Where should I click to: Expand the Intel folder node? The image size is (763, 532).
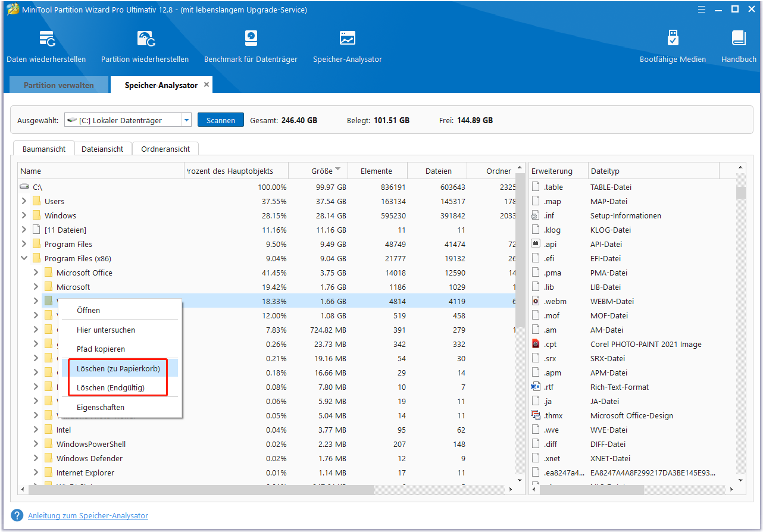click(x=36, y=430)
